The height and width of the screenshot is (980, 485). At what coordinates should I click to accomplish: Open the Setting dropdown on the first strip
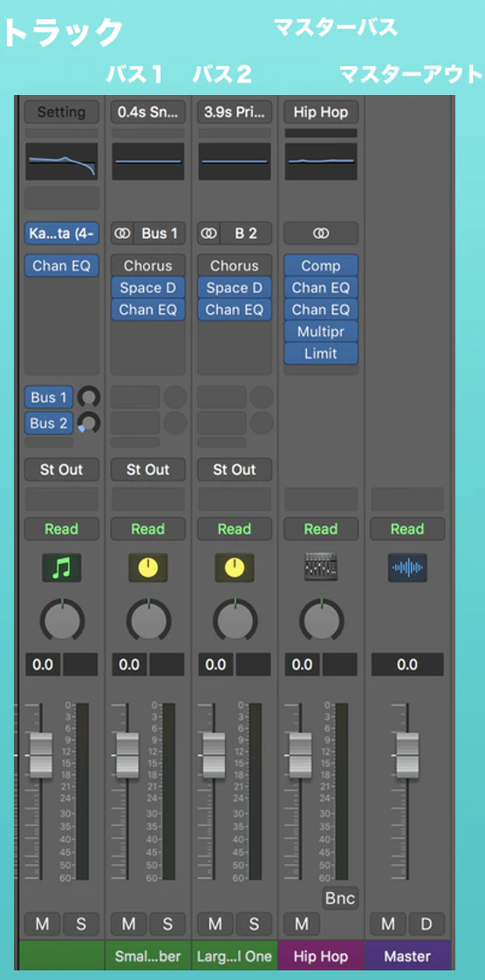pyautogui.click(x=61, y=112)
